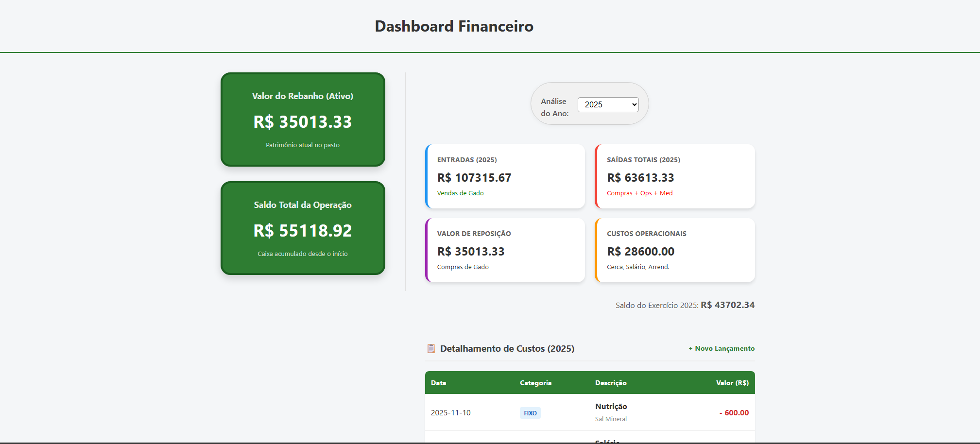Click the CUSTOS OPERACIONAIS card

click(674, 250)
